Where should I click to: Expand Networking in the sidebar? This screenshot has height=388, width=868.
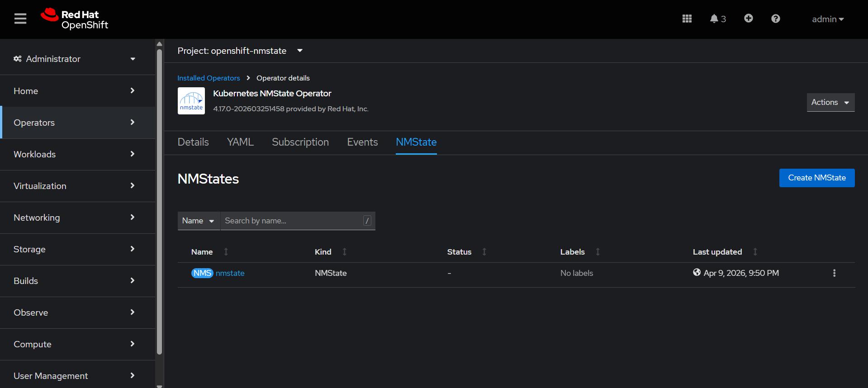coord(75,218)
